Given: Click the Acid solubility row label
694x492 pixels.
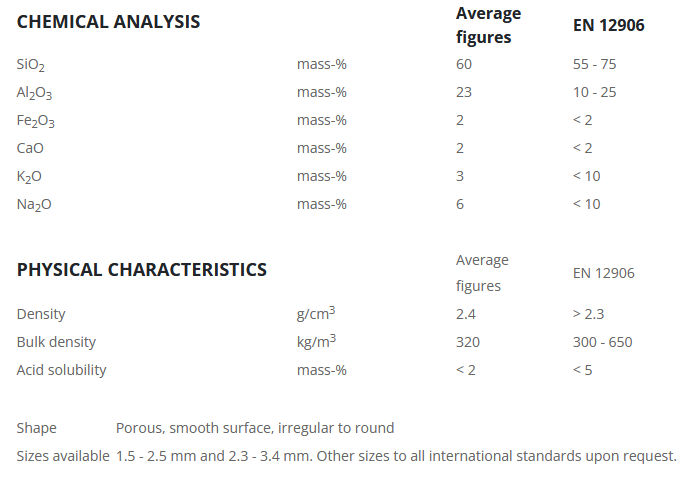Looking at the screenshot, I should (61, 370).
